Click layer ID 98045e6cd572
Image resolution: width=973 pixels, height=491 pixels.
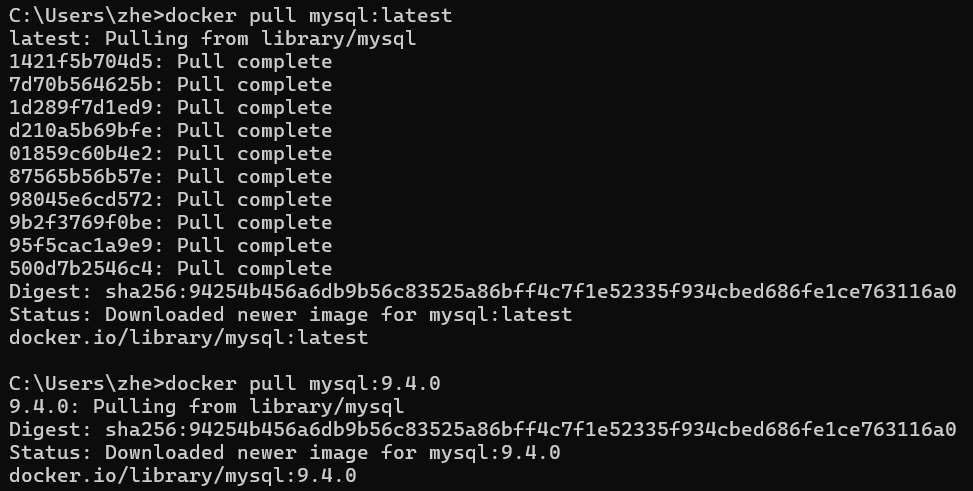click(x=81, y=199)
